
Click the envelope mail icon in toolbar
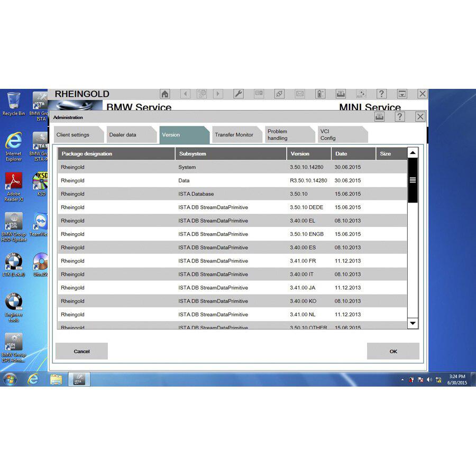pos(300,94)
